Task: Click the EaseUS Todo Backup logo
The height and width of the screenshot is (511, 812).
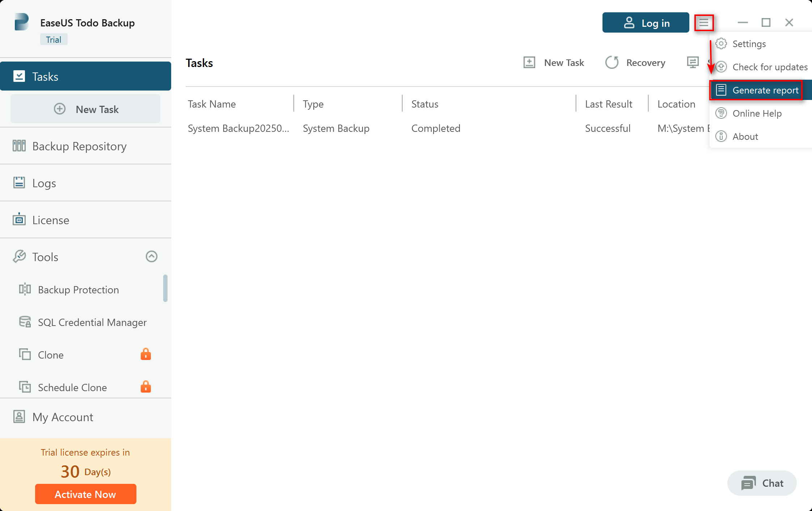Action: [21, 22]
